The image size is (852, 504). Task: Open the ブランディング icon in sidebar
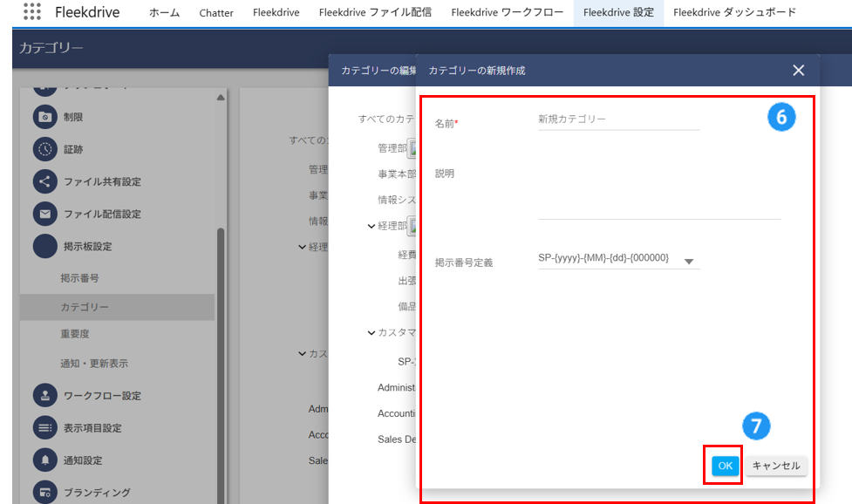click(x=45, y=492)
